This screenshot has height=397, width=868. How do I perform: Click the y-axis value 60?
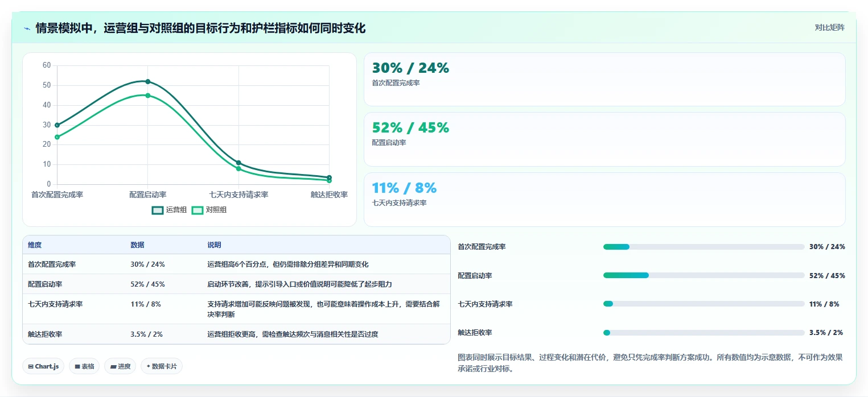click(x=47, y=65)
